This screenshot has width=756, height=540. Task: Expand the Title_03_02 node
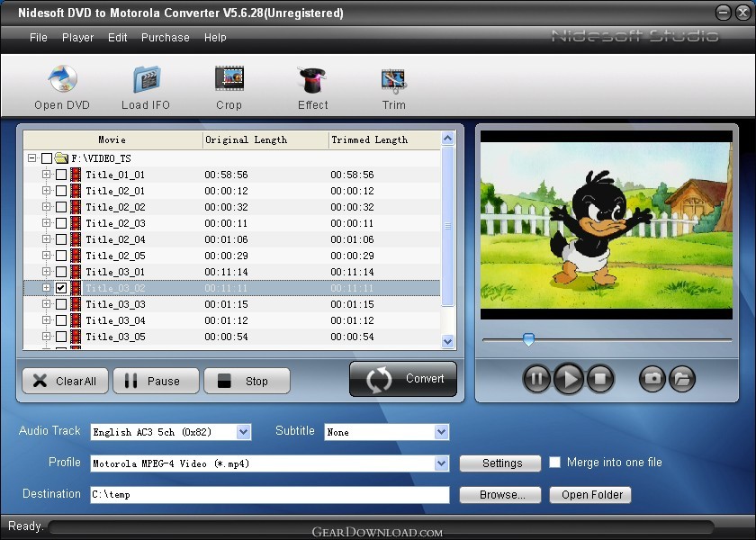(46, 287)
